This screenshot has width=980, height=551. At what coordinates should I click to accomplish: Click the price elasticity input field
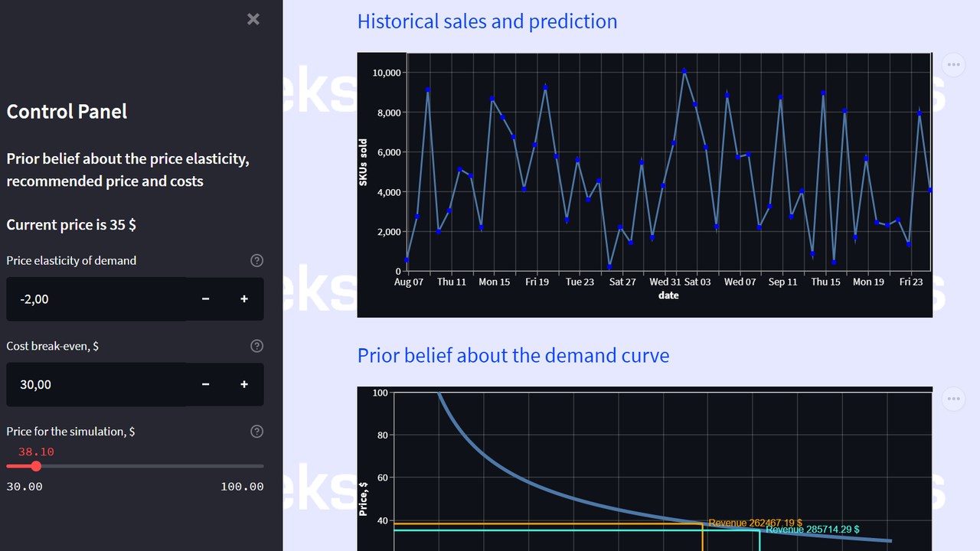point(96,299)
